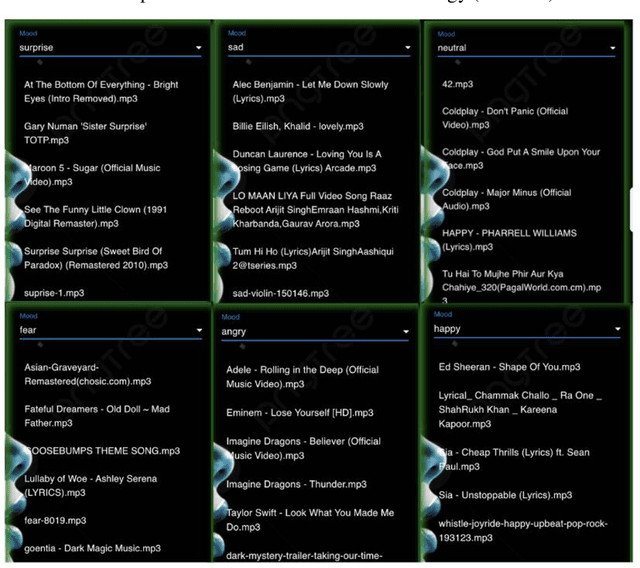Image resolution: width=640 pixels, height=568 pixels.
Task: Select Lullaby of Woe - Ashley Serena
Action: [x=90, y=485]
